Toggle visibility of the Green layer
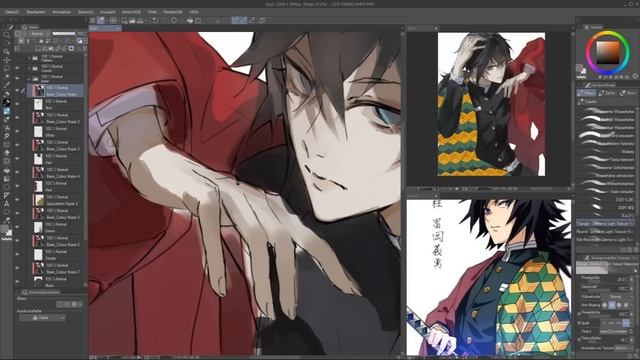640x360 pixels. tap(17, 227)
